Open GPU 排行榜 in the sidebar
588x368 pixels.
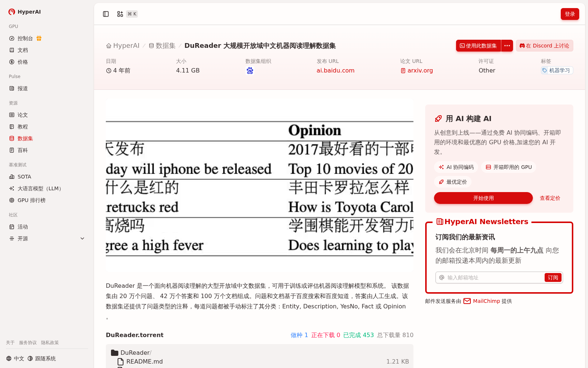47,200
